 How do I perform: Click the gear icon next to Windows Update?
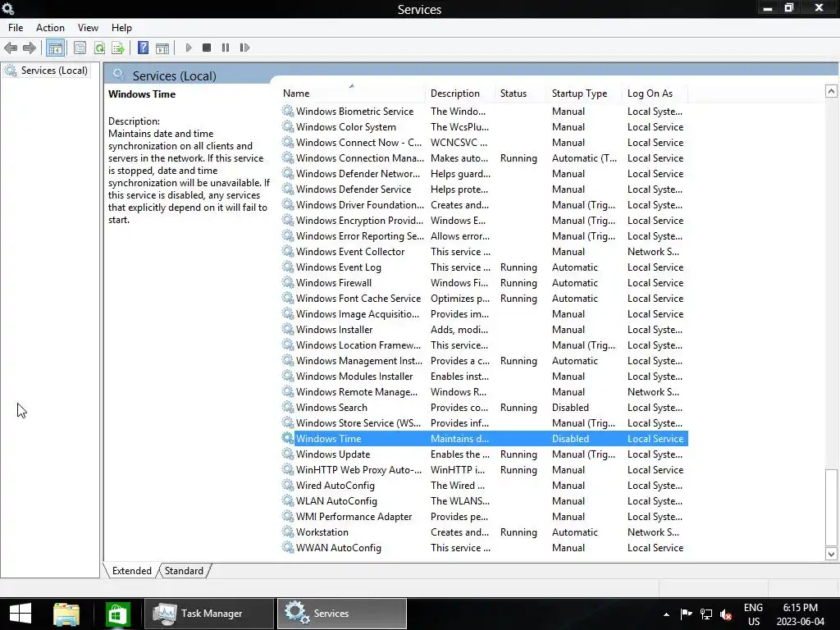coord(288,454)
